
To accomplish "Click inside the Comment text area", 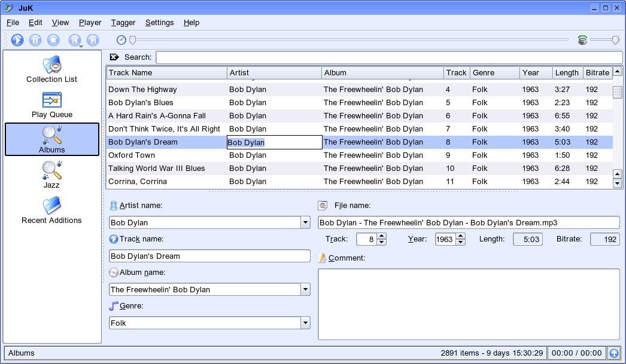I will (x=469, y=304).
